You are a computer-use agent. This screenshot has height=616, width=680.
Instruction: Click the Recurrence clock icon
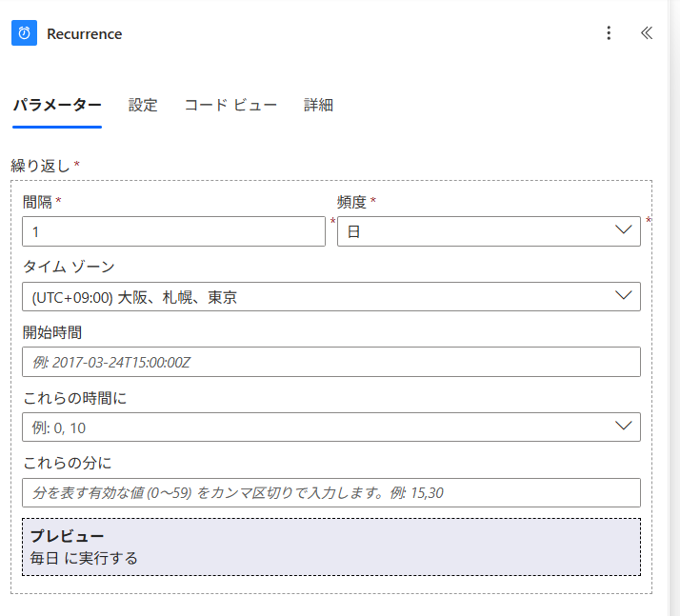[24, 33]
